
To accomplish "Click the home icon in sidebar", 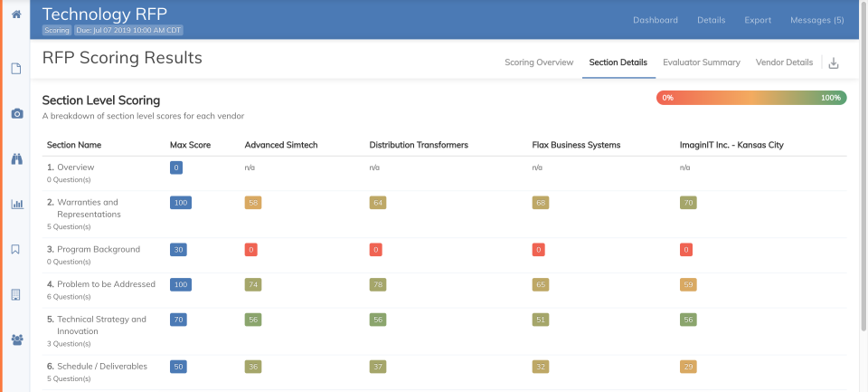I will pyautogui.click(x=16, y=14).
